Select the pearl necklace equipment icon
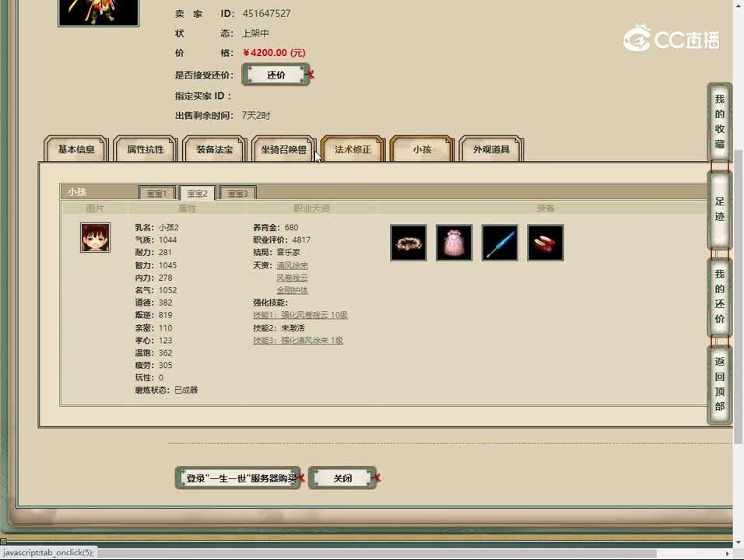This screenshot has height=560, width=744. click(x=408, y=242)
